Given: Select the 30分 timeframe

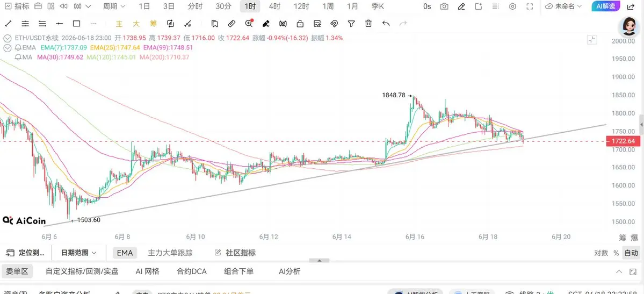Looking at the screenshot, I should [223, 6].
